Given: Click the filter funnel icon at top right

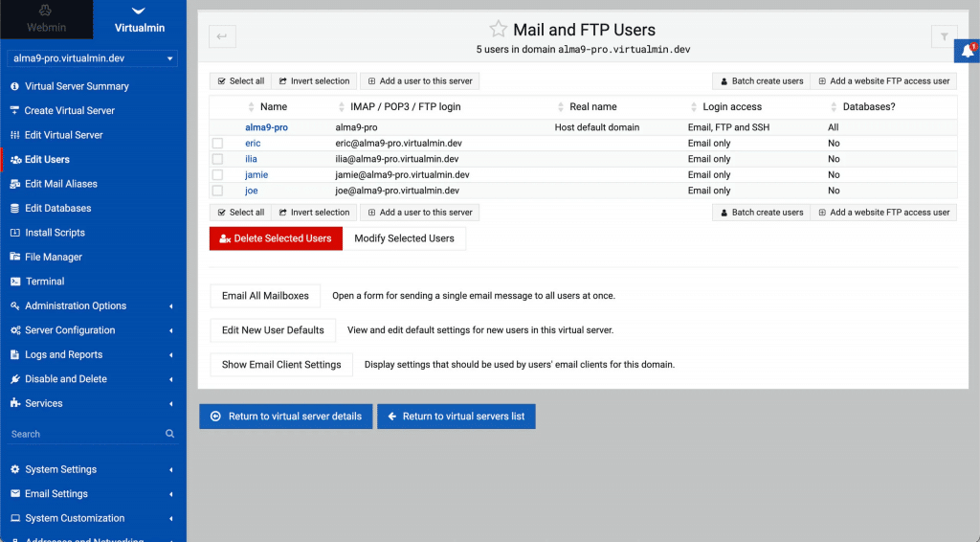Looking at the screenshot, I should pyautogui.click(x=944, y=36).
